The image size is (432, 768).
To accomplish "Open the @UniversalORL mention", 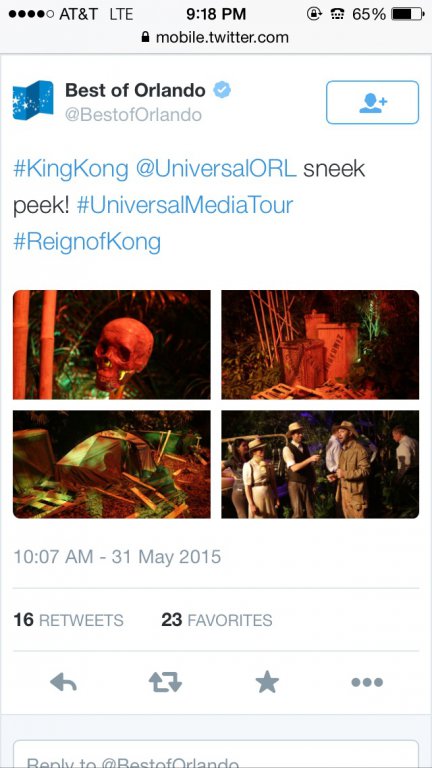I will click(216, 169).
